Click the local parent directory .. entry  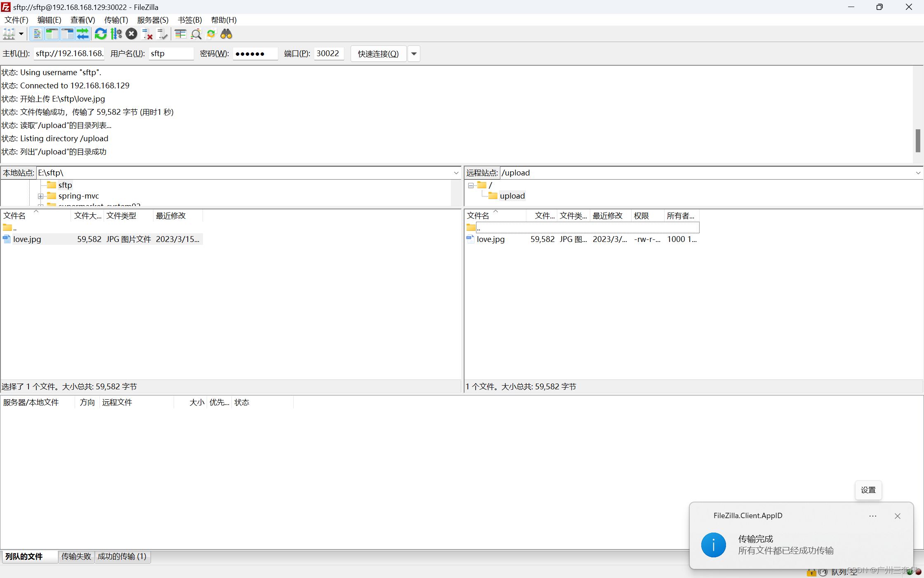[102, 227]
